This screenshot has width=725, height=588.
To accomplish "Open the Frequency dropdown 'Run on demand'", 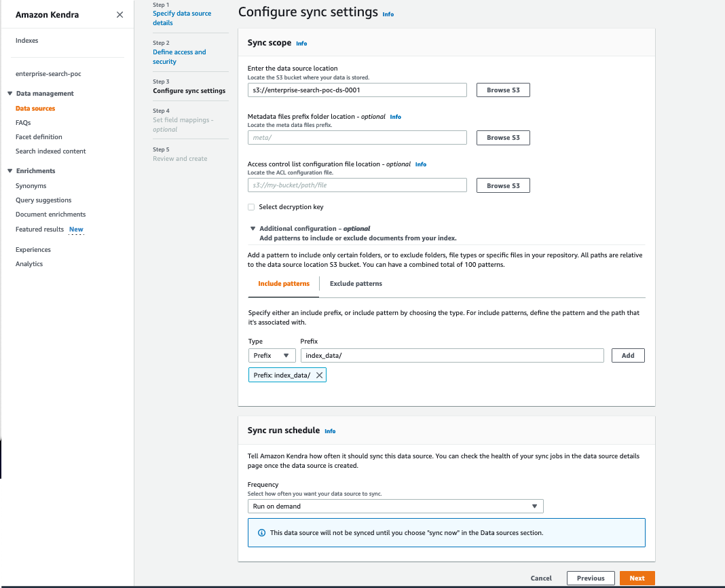I will (395, 506).
